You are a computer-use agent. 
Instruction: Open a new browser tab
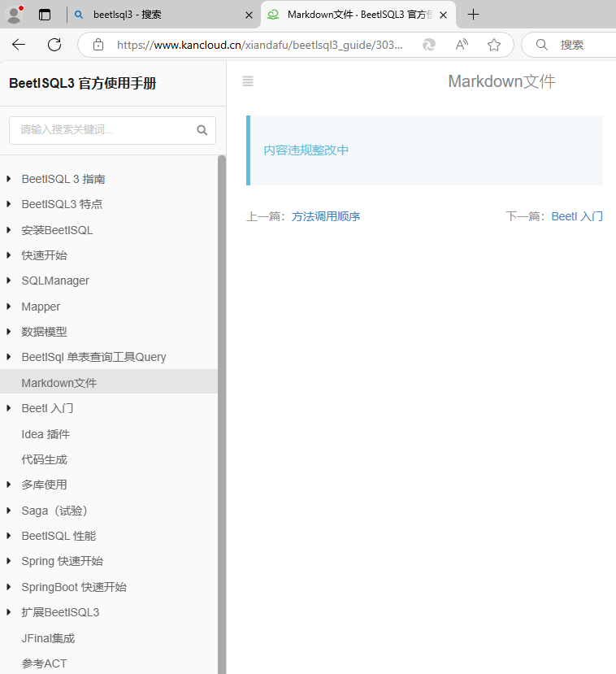[473, 15]
